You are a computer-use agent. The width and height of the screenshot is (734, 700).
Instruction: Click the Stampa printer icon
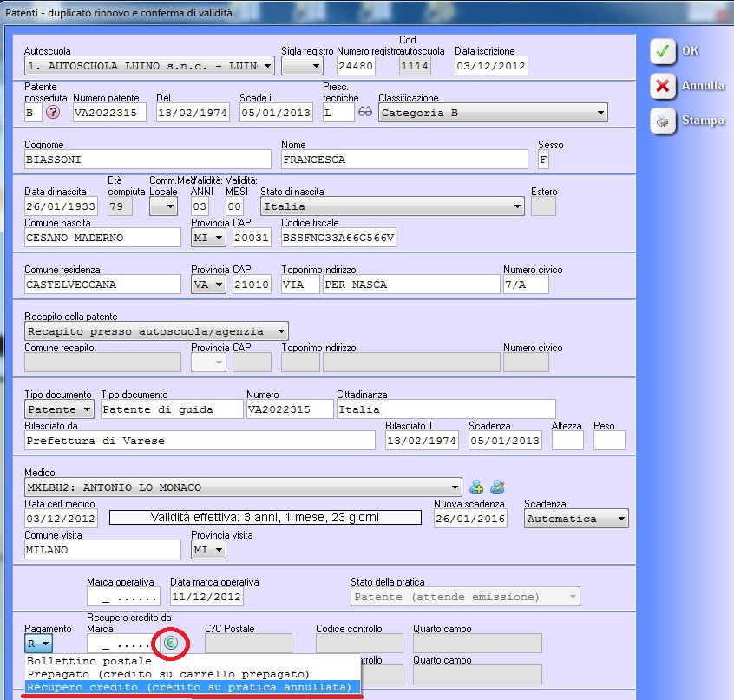click(663, 121)
